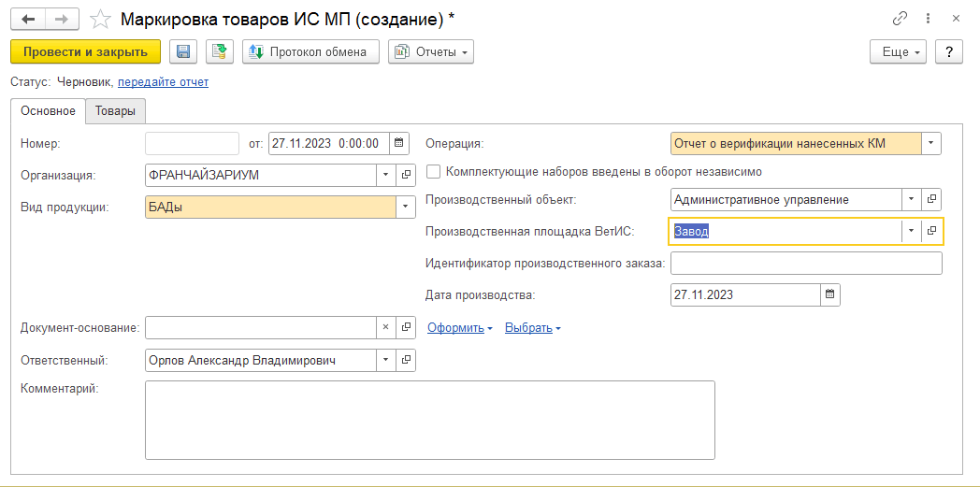Open calendar for production date
This screenshot has width=980, height=487.
point(829,294)
